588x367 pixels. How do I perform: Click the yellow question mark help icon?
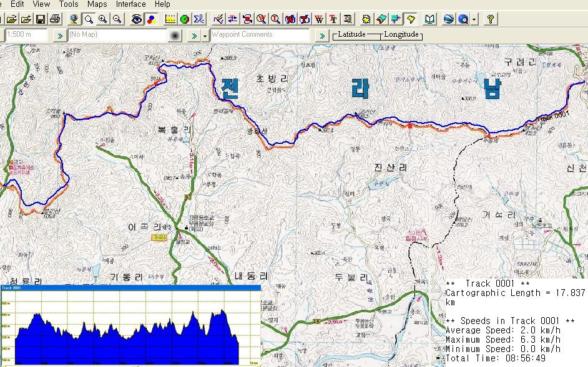[490, 19]
